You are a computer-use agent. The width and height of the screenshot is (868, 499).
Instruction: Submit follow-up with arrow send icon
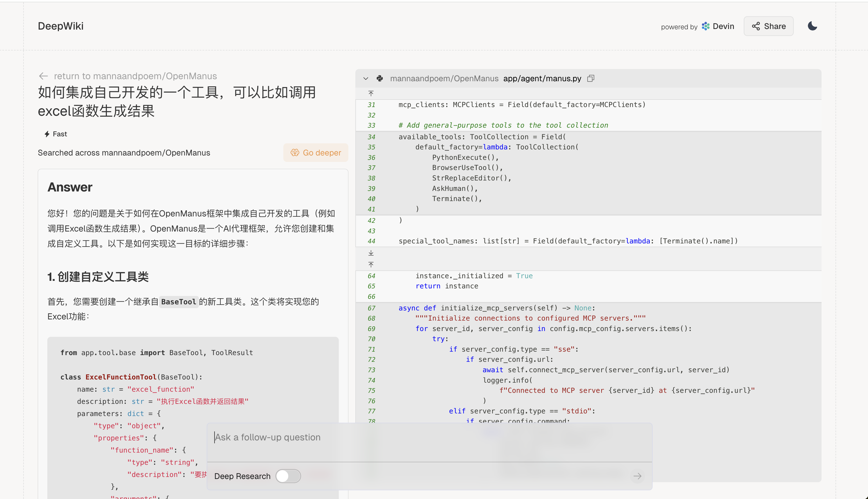point(637,476)
